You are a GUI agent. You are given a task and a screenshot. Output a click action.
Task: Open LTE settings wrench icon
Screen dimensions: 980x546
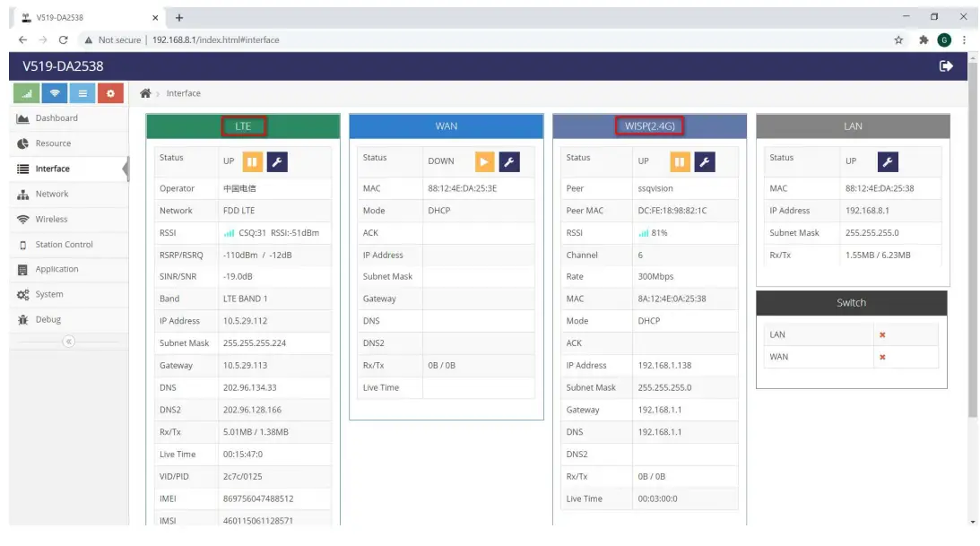(277, 161)
